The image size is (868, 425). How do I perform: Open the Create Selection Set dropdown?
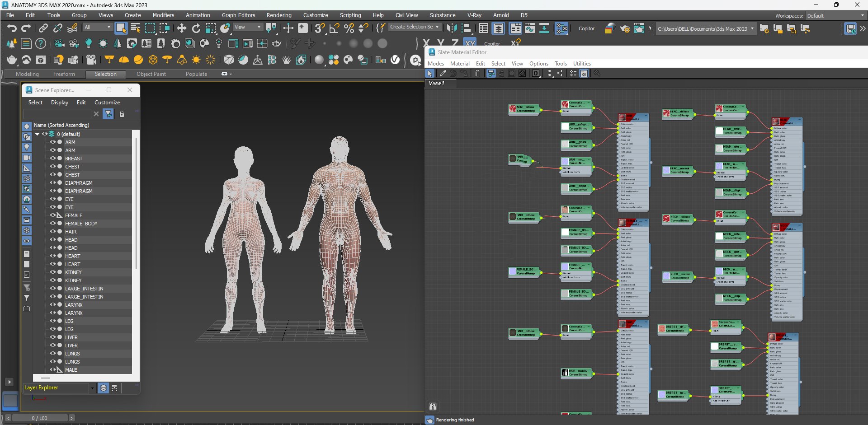[x=415, y=27]
